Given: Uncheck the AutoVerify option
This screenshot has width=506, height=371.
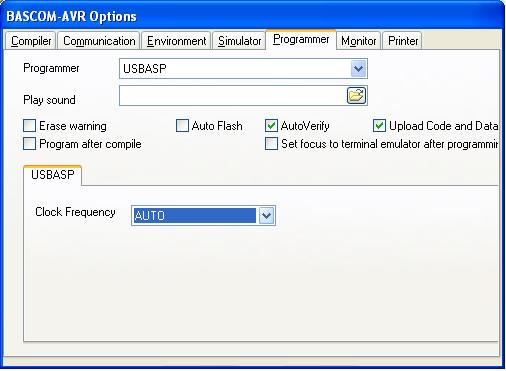Looking at the screenshot, I should tap(271, 126).
